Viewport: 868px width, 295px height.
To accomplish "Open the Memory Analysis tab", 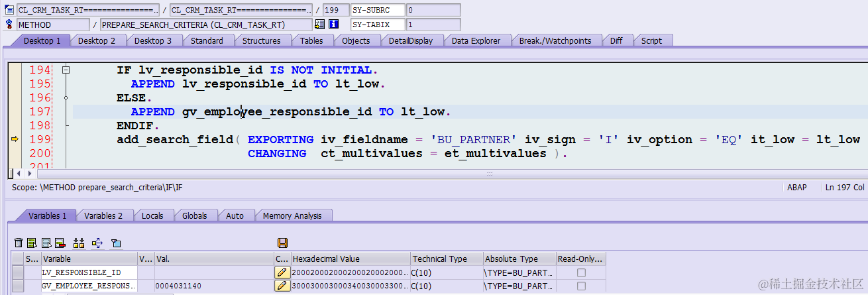I will click(x=292, y=215).
